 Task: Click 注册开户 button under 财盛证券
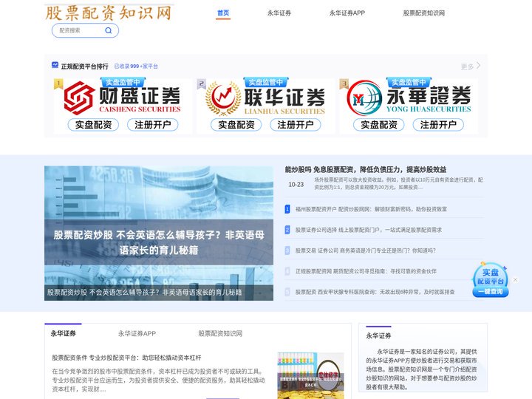click(153, 125)
